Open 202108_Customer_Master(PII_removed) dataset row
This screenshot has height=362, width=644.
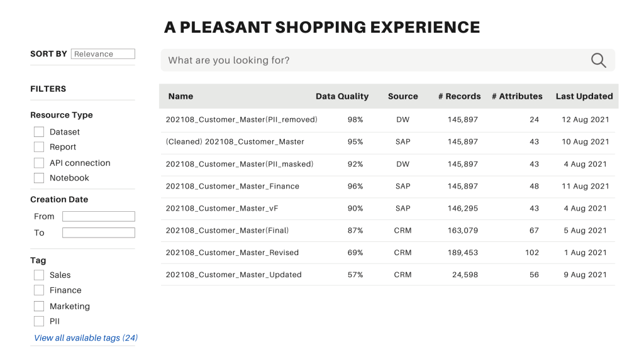coord(241,119)
